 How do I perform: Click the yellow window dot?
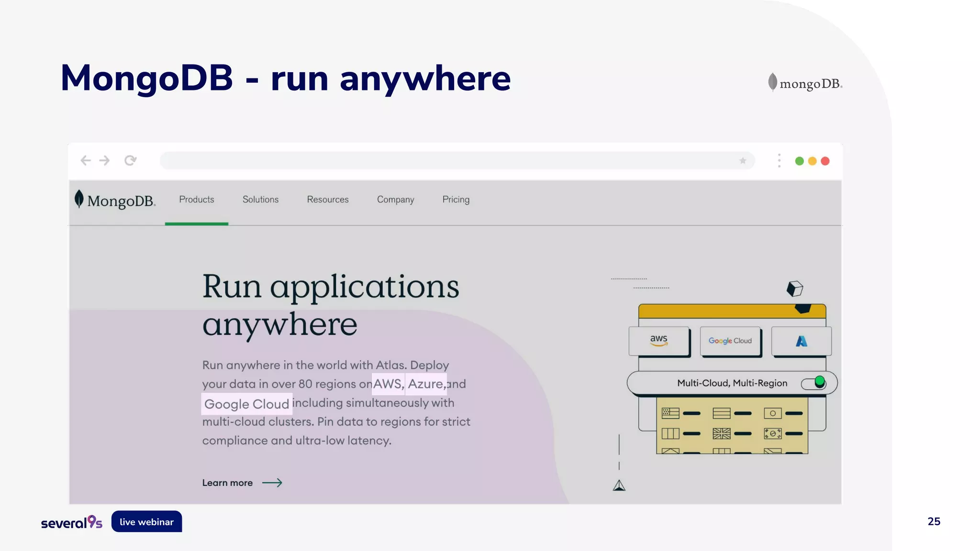tap(812, 161)
